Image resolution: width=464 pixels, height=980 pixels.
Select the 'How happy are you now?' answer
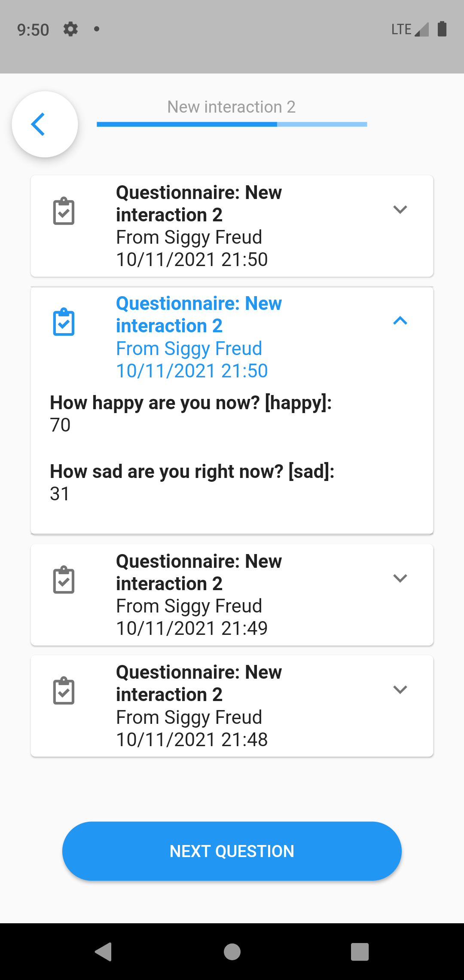(x=61, y=425)
